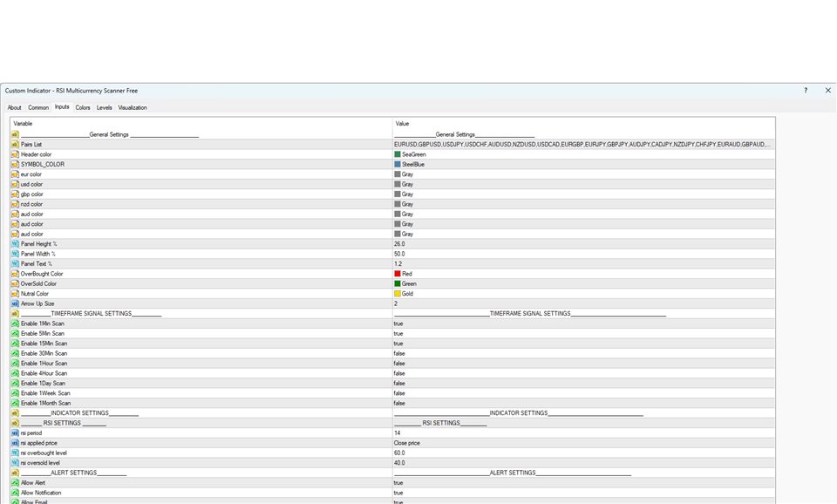Click the color icon beside OverBought Color

click(x=15, y=274)
